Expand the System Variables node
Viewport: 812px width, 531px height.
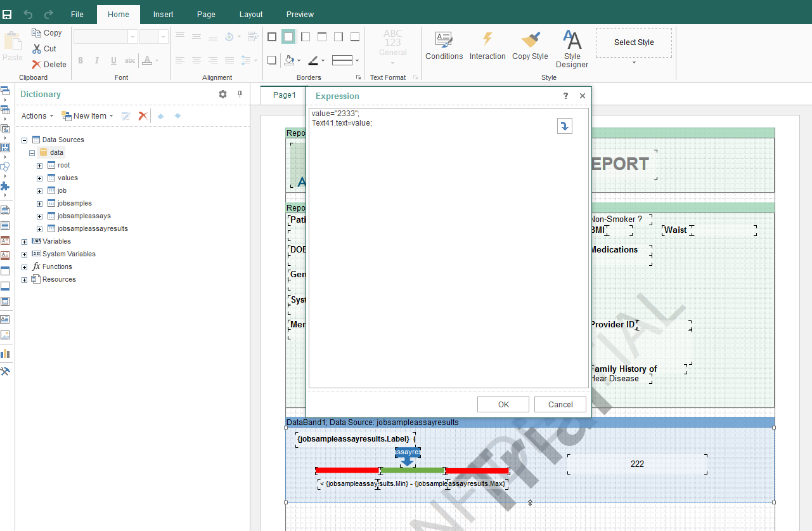tap(25, 254)
